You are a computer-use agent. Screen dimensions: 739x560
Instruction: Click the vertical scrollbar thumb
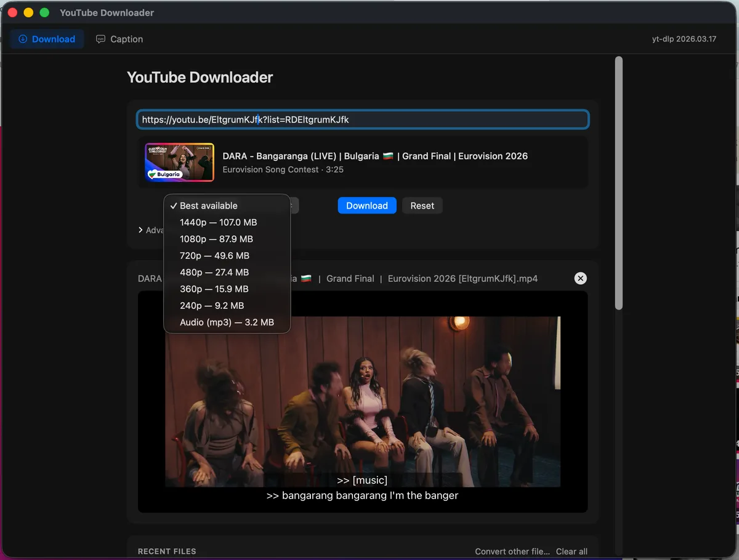[619, 183]
